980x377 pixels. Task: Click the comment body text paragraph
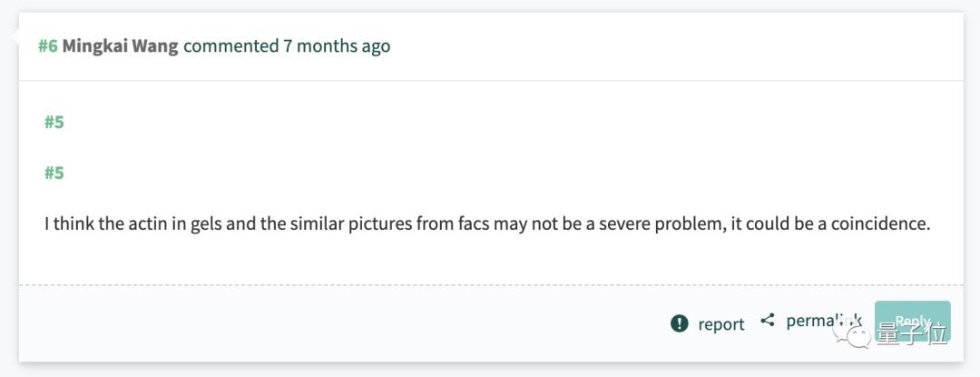point(487,223)
